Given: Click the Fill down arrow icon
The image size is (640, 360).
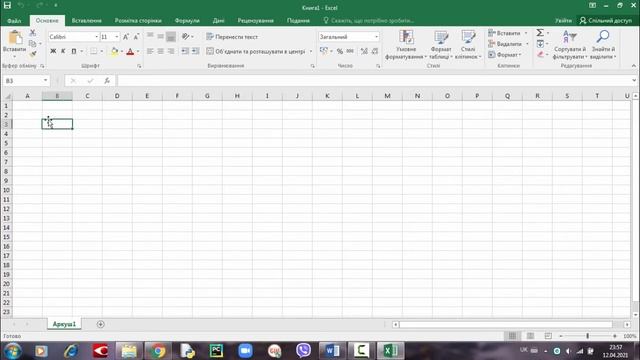Looking at the screenshot, I should point(540,44).
